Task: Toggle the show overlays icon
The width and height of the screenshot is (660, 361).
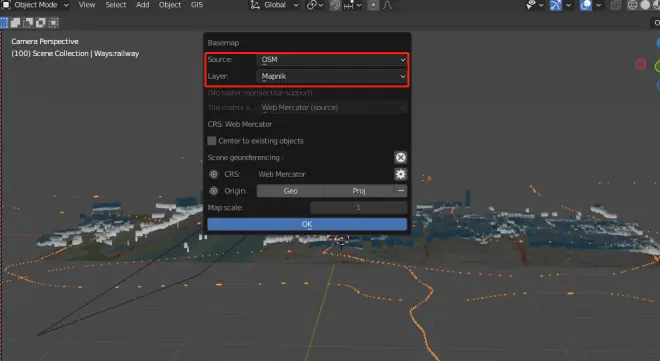Action: pyautogui.click(x=585, y=5)
